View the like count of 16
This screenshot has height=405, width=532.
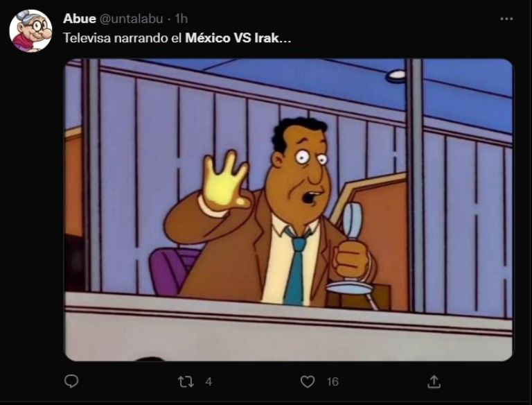[332, 382]
